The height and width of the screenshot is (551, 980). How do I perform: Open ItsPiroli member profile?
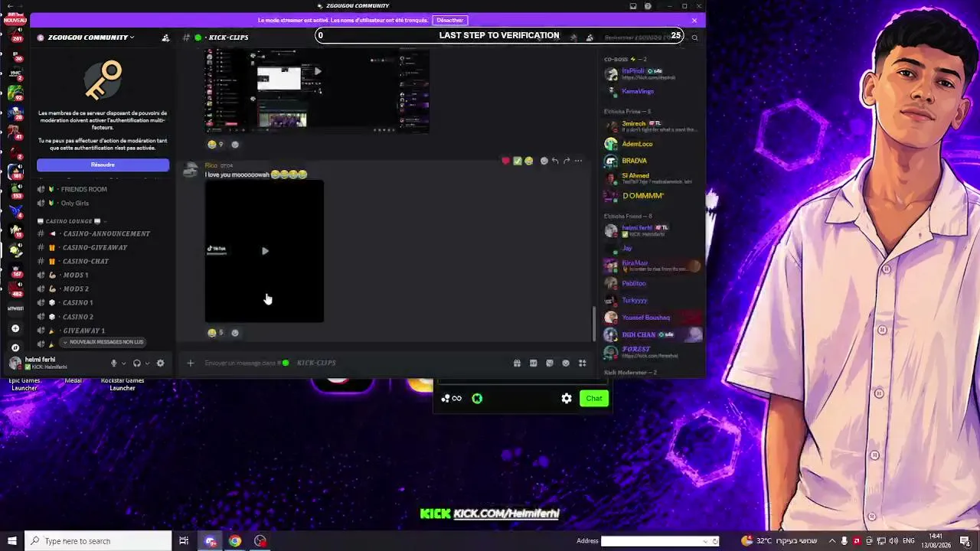651,73
